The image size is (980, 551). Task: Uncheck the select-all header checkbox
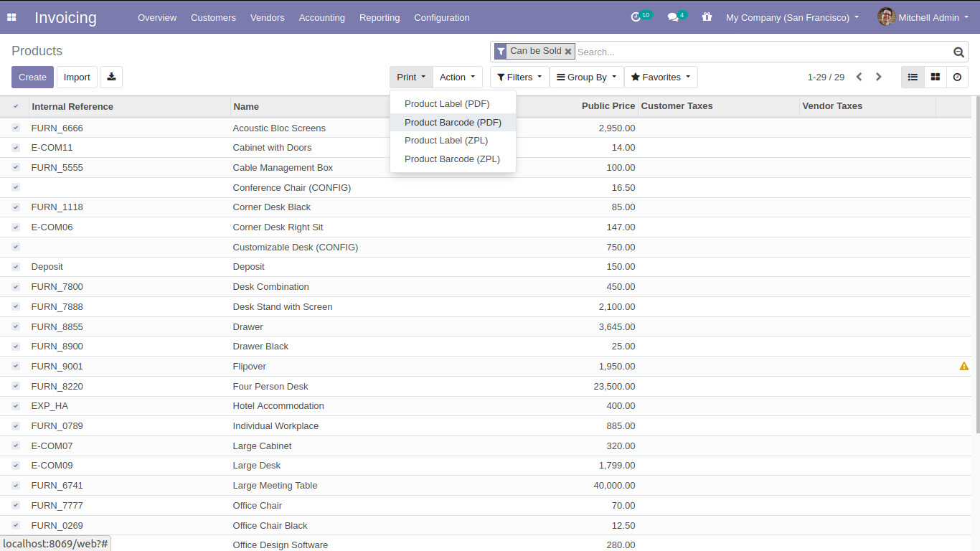click(x=16, y=106)
